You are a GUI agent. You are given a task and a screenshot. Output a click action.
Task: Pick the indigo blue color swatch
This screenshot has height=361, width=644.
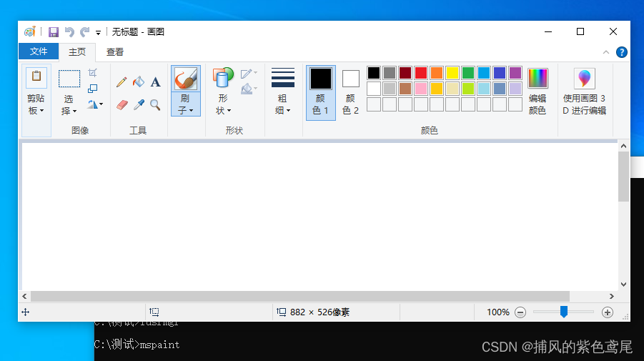(x=500, y=73)
